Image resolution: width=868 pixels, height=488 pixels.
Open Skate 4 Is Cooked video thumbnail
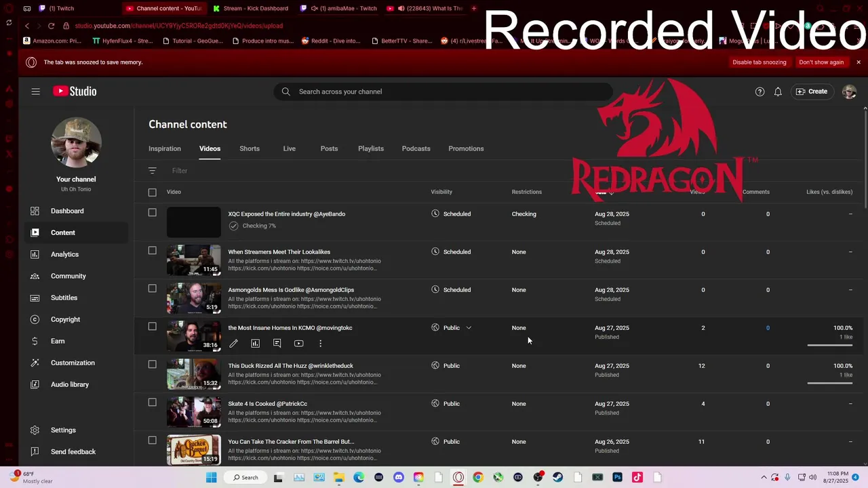tap(194, 411)
